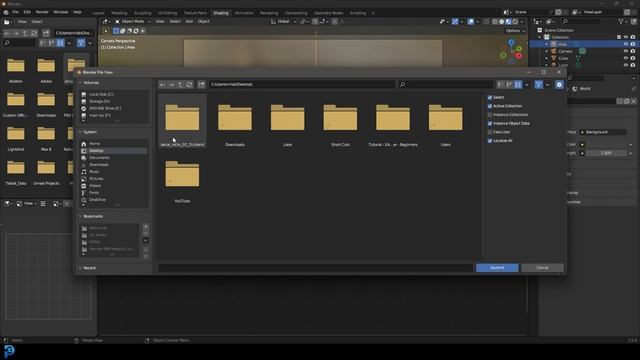Switch File View to thumbnail display
Image resolution: width=640 pixels, height=360 pixels.
point(518,84)
